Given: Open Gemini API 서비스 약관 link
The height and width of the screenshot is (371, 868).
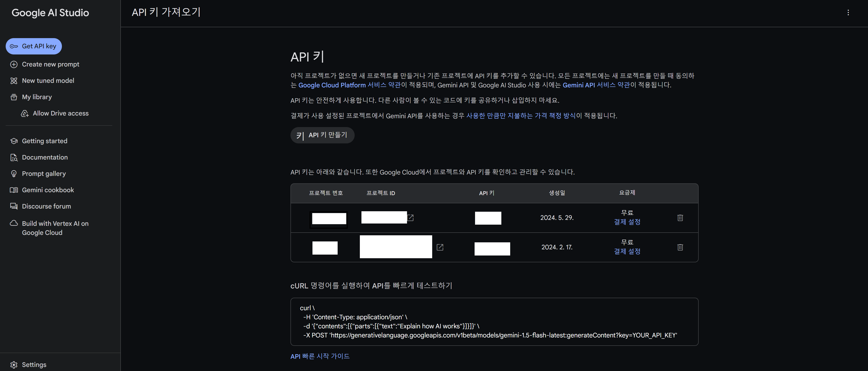Looking at the screenshot, I should click(x=596, y=85).
